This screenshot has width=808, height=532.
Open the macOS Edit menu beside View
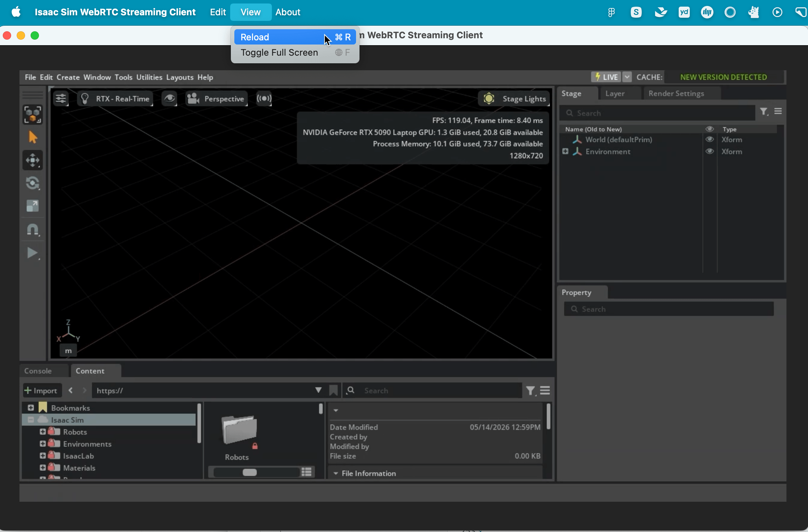218,12
